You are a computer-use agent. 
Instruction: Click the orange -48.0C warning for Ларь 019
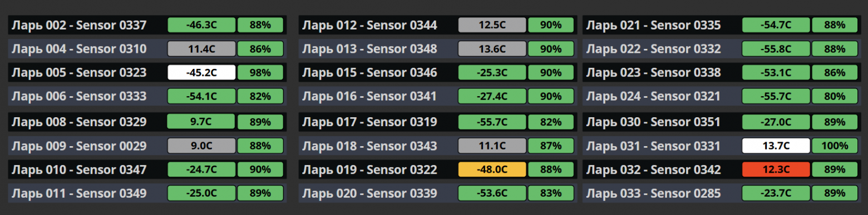492,169
